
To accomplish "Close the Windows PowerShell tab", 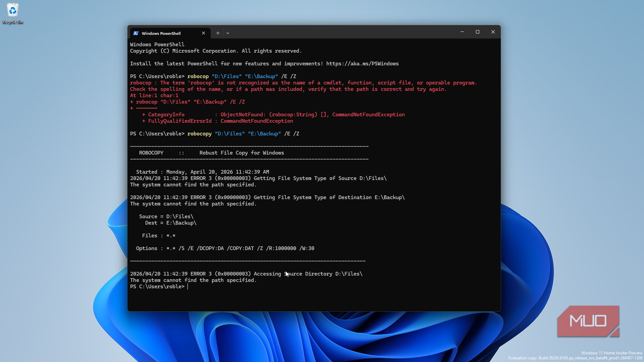I will pos(203,33).
